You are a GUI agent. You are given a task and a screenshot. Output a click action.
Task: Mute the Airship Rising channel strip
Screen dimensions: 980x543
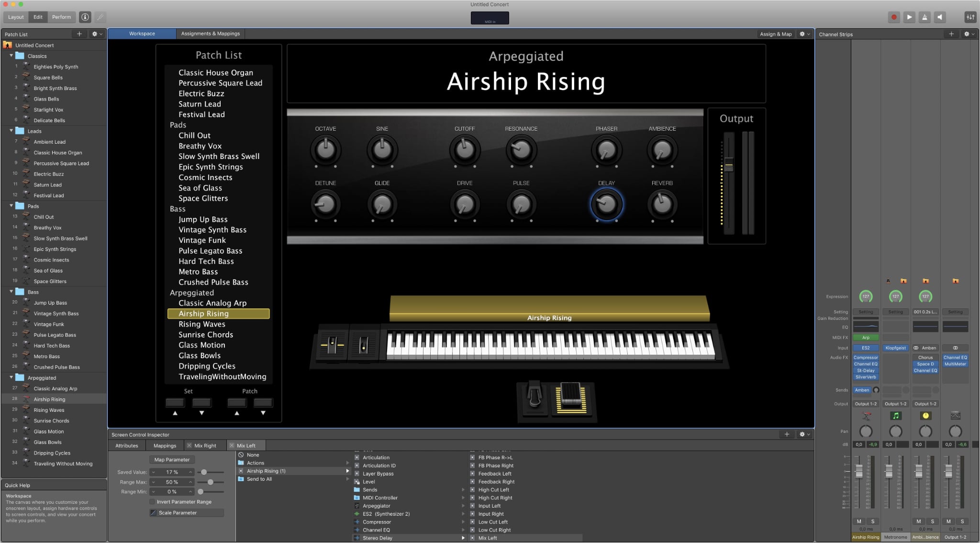(x=859, y=521)
